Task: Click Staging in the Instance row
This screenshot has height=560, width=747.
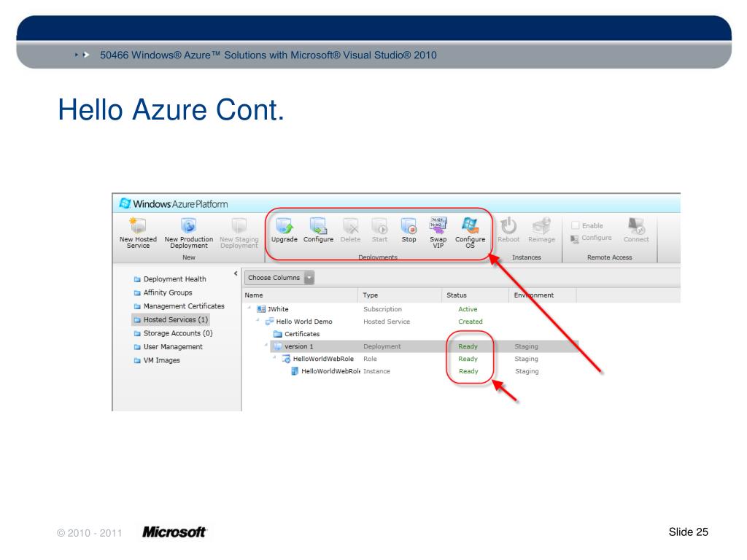Action: click(527, 371)
